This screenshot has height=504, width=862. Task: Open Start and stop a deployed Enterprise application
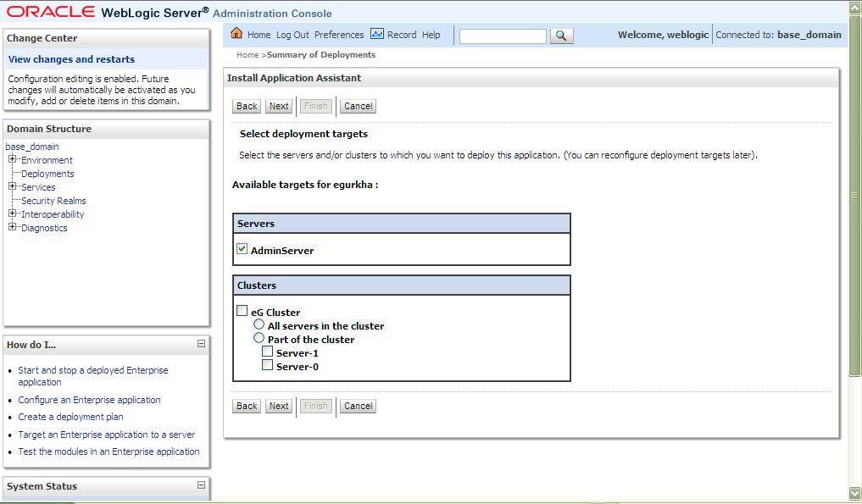click(x=93, y=376)
